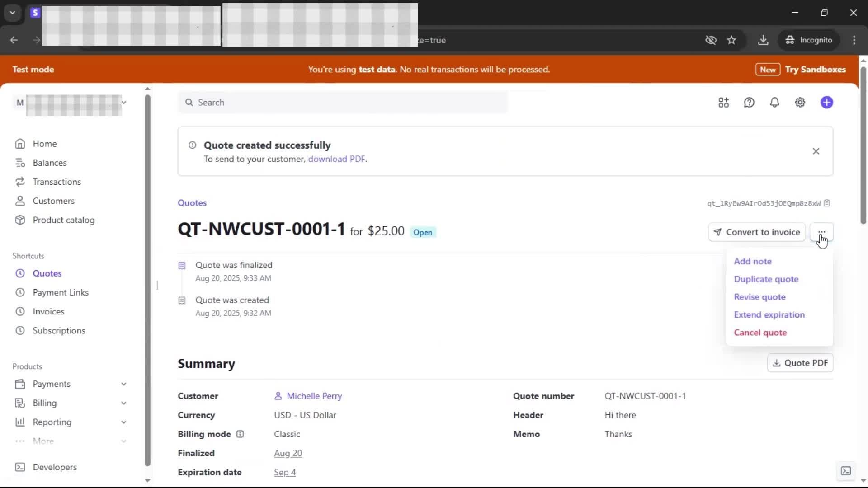
Task: Click the browser back arrow
Action: [x=14, y=40]
